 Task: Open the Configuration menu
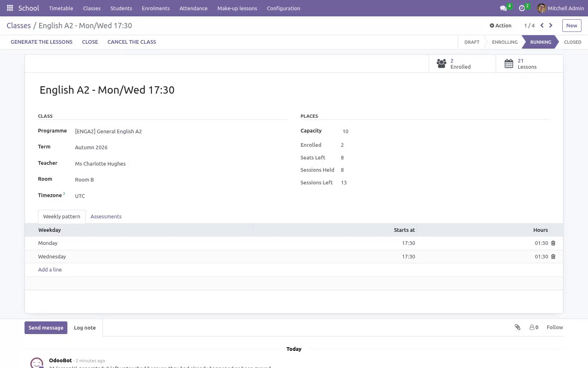click(283, 8)
